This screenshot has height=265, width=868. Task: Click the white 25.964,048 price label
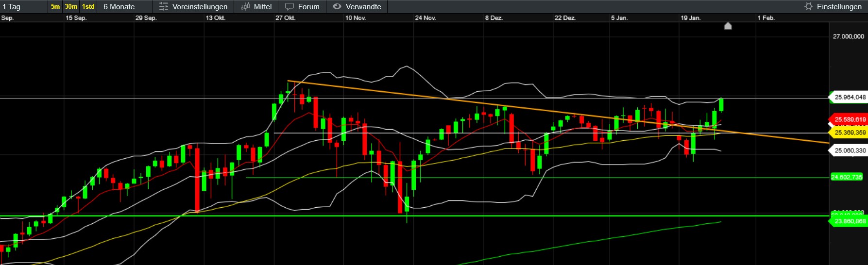(850, 97)
